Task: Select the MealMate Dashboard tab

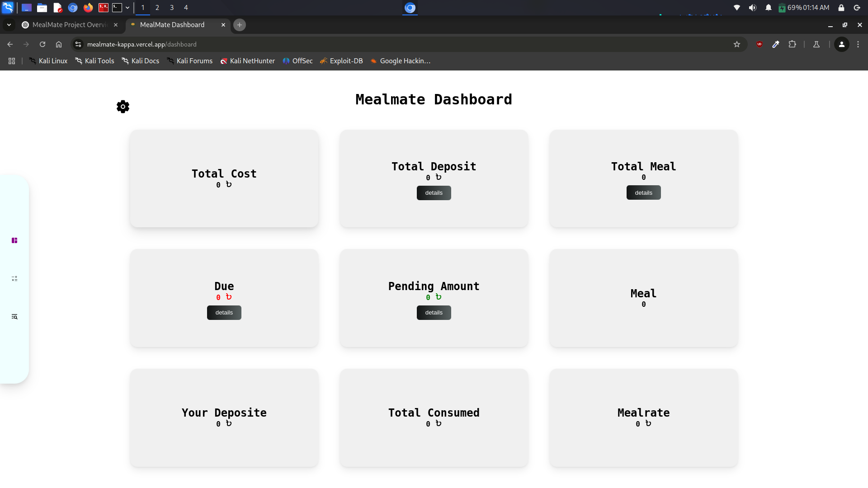Action: [172, 25]
